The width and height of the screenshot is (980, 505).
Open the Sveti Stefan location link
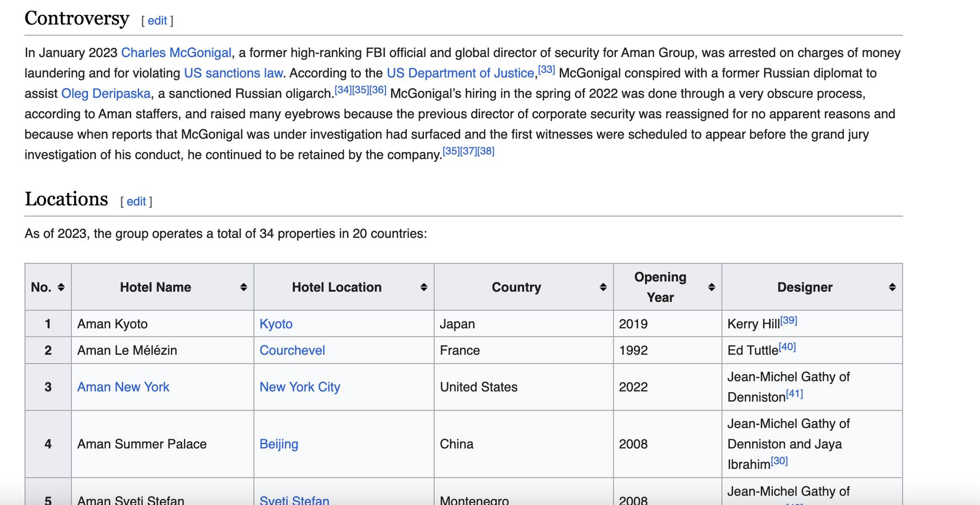294,500
